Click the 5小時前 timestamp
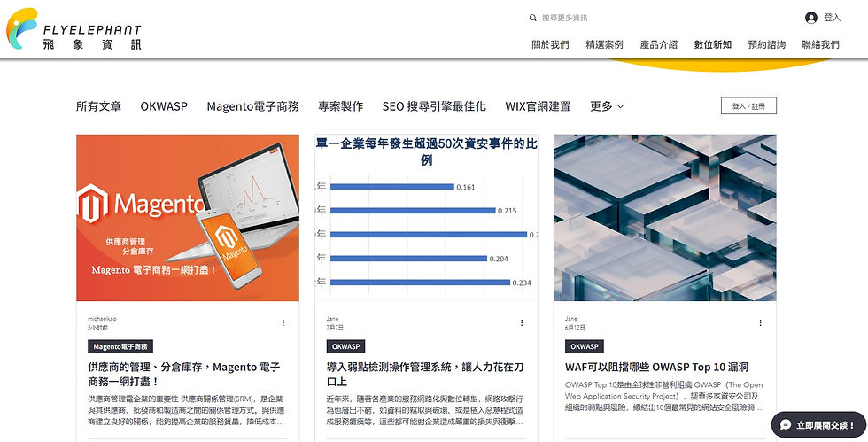Viewport: 868px width, 442px height. tap(97, 328)
